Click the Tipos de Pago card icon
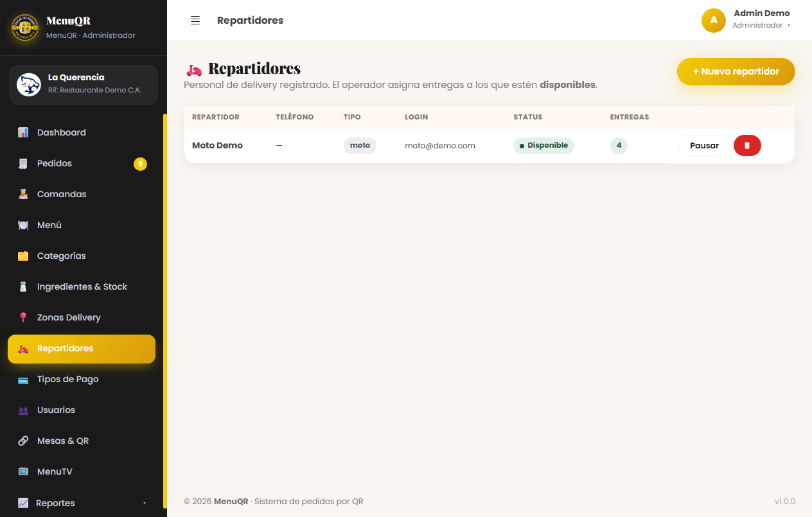Screen dimensions: 812x517 [x=23, y=379]
